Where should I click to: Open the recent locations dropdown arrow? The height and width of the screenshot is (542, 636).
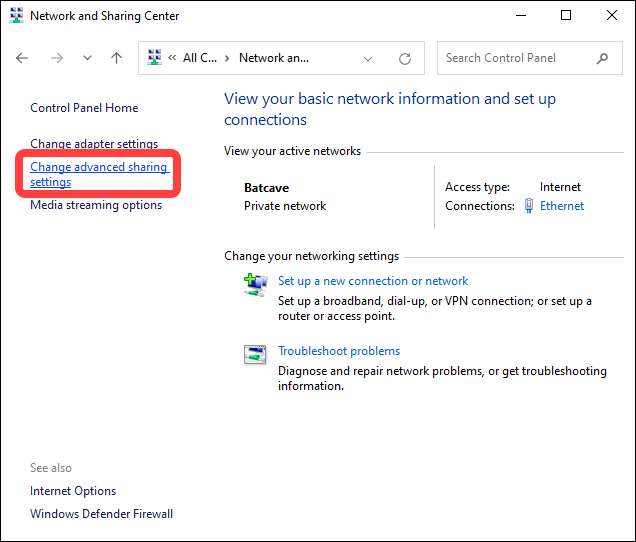87,58
